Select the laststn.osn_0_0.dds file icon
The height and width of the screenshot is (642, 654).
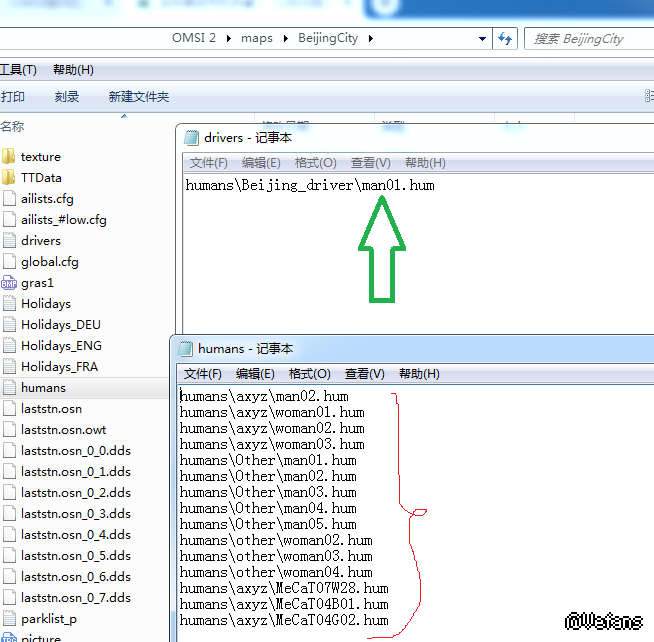[x=9, y=451]
